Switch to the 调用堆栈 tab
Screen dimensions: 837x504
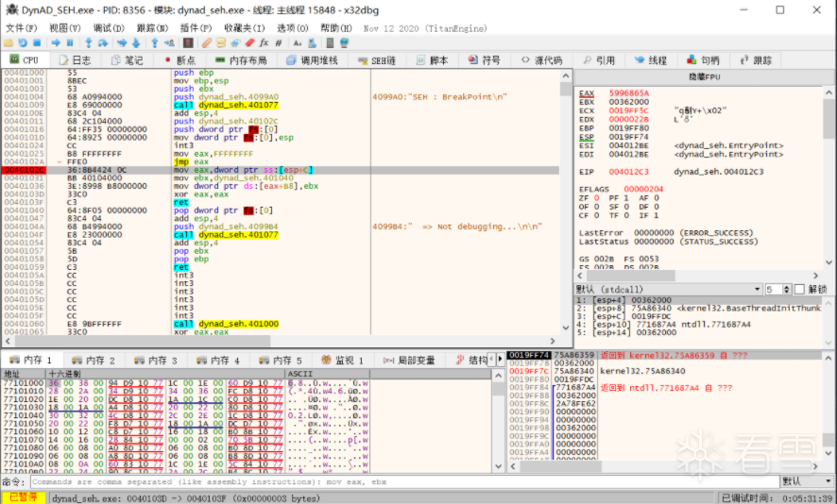point(313,60)
